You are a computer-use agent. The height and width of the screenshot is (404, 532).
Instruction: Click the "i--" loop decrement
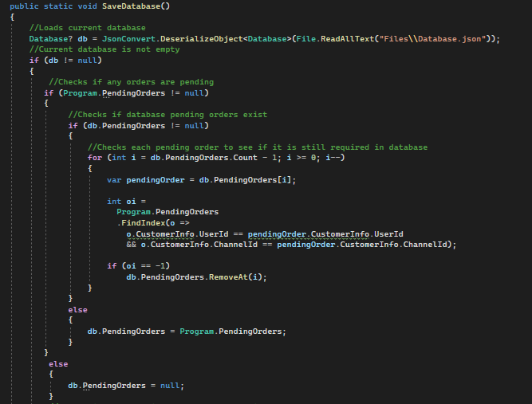click(333, 158)
